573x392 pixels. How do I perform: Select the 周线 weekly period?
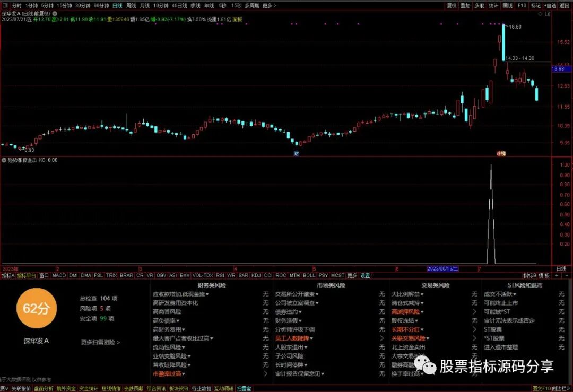131,5
